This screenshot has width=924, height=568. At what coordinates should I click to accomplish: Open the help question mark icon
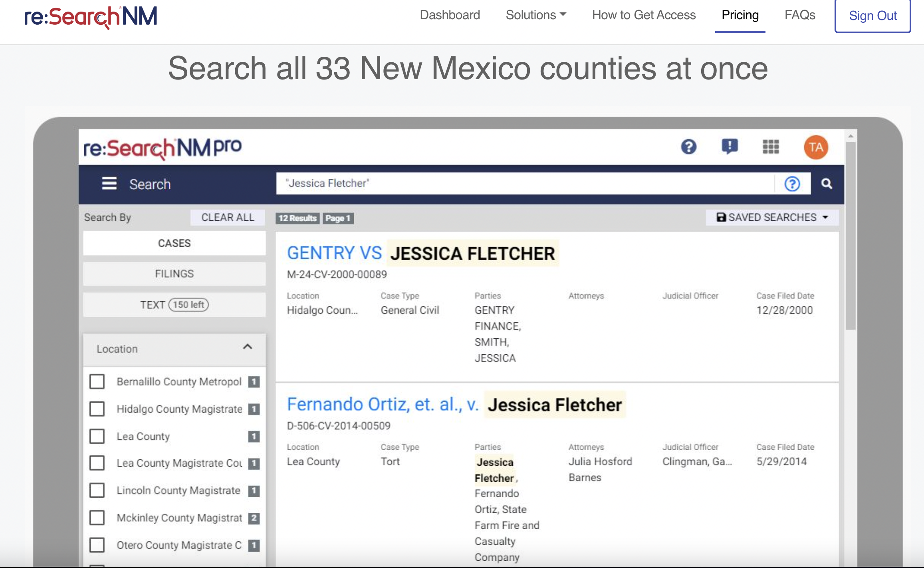(x=688, y=147)
